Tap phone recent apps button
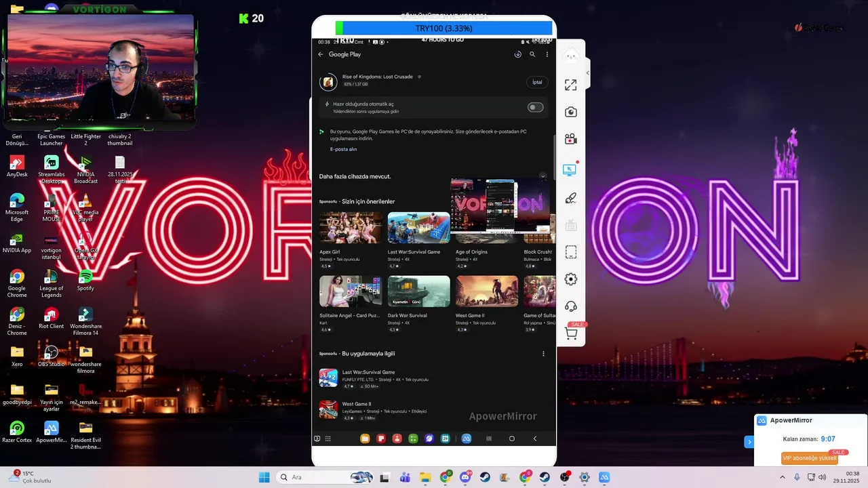Screen dimensions: 868x488 [x=489, y=439]
